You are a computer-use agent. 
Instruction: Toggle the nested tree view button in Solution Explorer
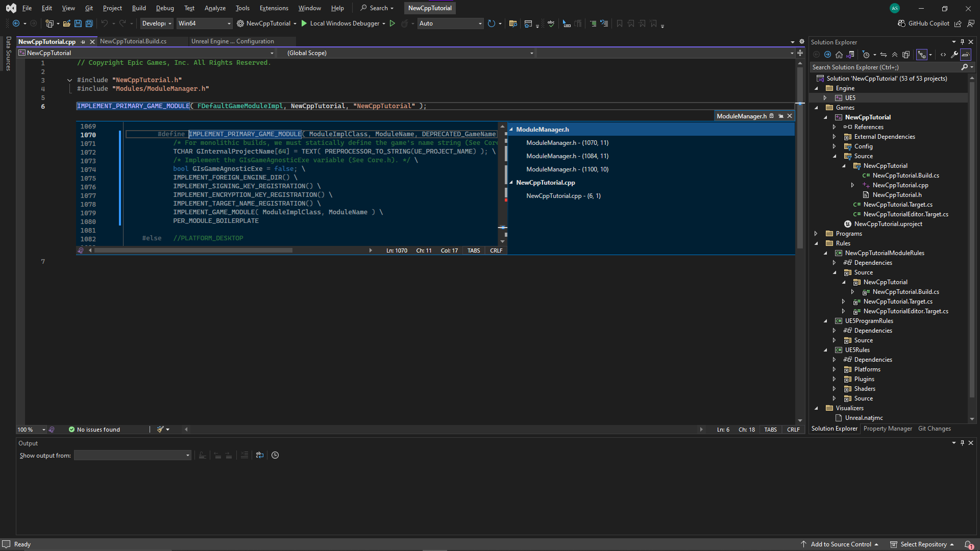pyautogui.click(x=922, y=55)
